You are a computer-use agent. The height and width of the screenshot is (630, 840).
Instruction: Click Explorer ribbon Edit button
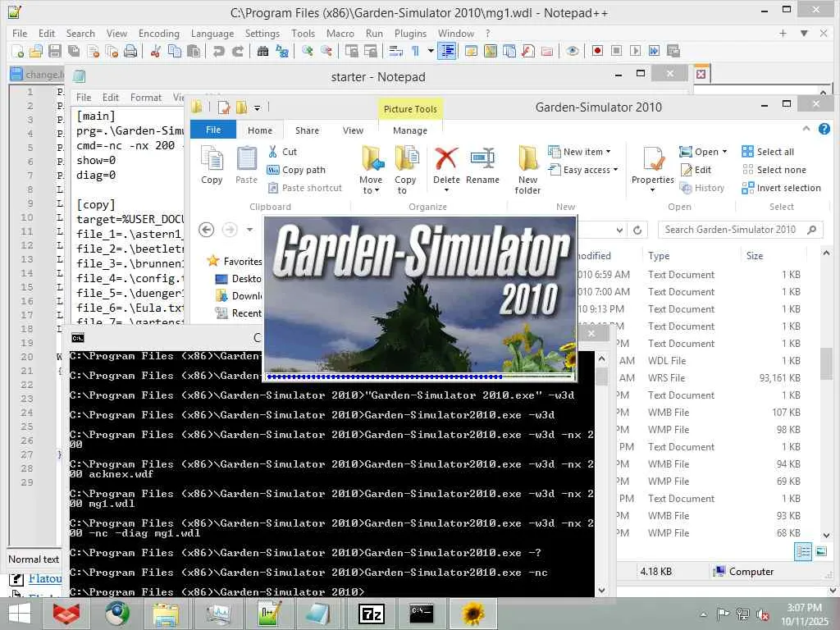(696, 170)
